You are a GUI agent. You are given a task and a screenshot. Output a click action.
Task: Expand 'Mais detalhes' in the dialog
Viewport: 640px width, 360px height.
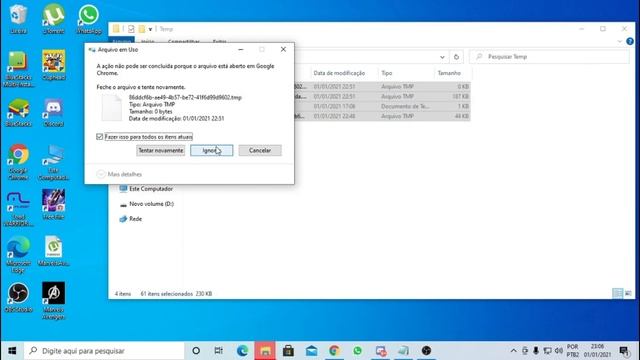click(119, 174)
